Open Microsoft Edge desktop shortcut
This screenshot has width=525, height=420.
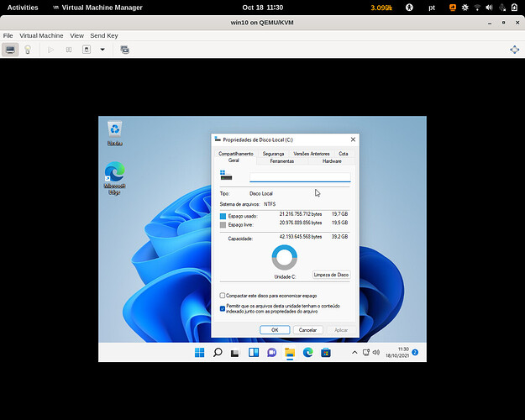pos(114,178)
